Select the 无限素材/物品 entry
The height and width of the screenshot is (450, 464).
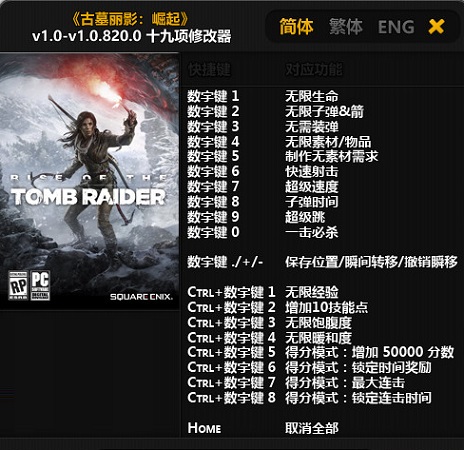(x=328, y=142)
